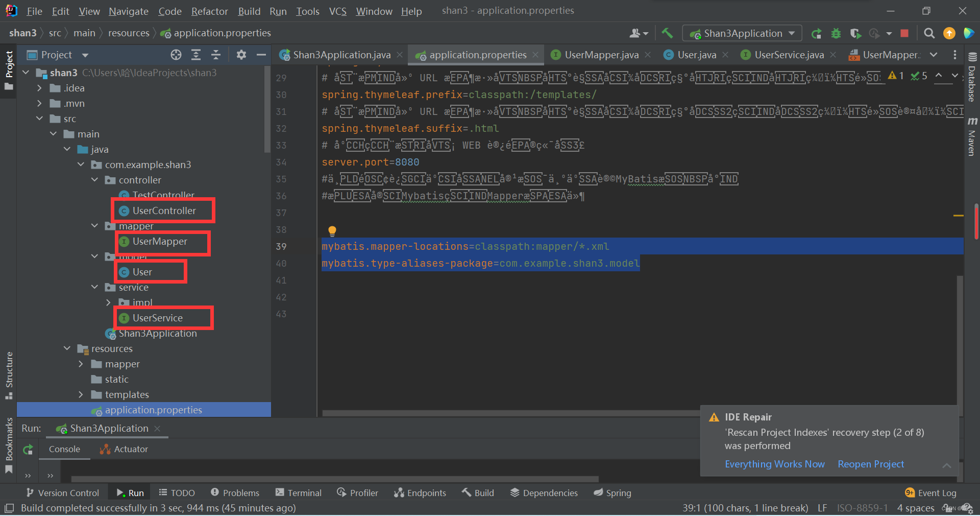
Task: Select the Console tab
Action: (x=64, y=449)
